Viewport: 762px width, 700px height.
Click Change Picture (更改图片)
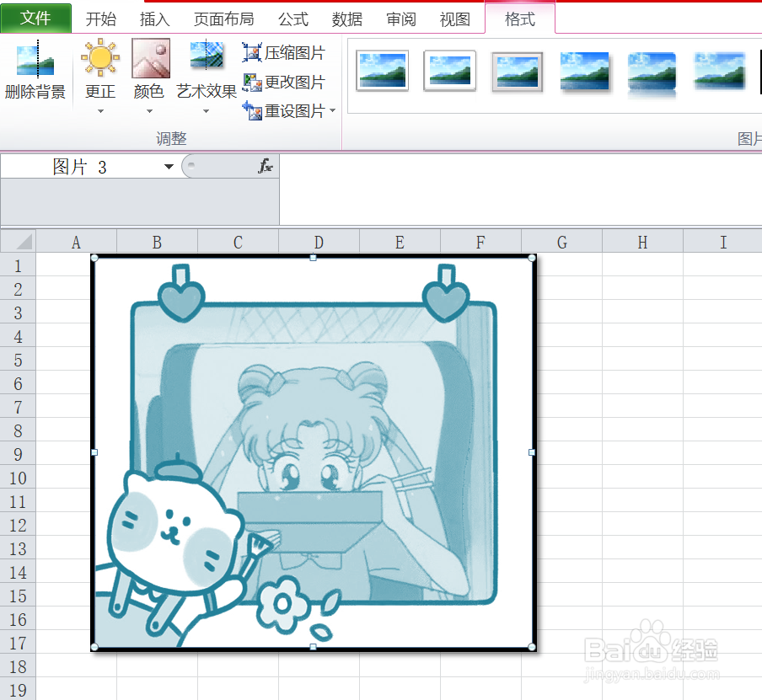(x=284, y=82)
